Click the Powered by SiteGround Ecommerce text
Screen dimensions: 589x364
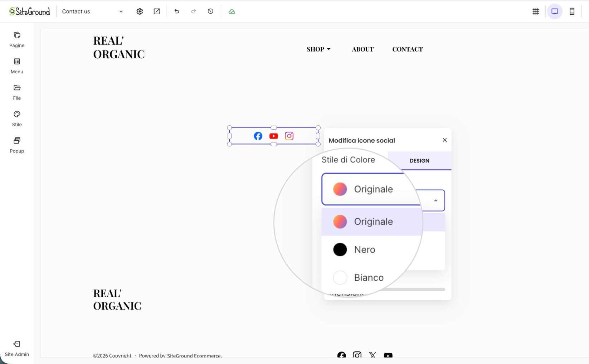(180, 355)
